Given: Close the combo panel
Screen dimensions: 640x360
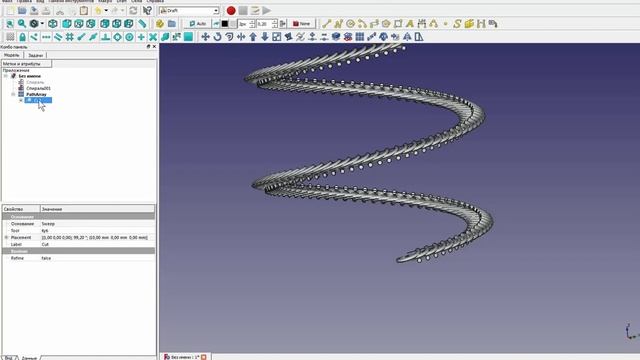Looking at the screenshot, I should tap(154, 47).
